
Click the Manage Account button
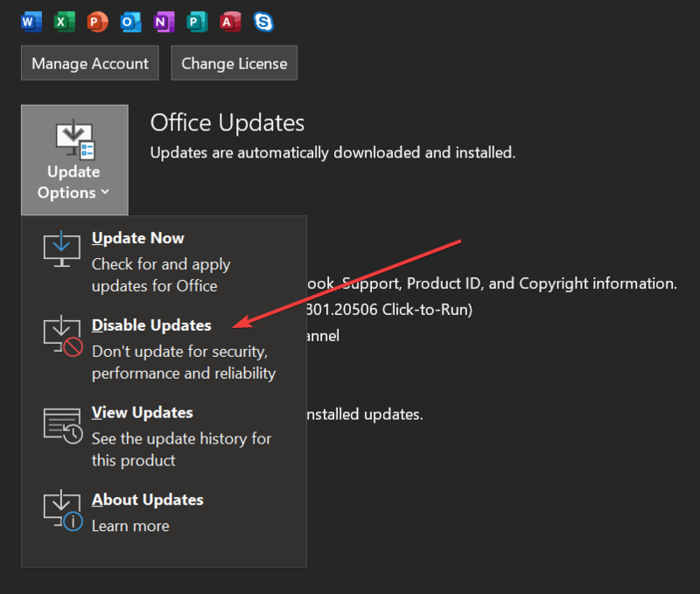click(89, 62)
